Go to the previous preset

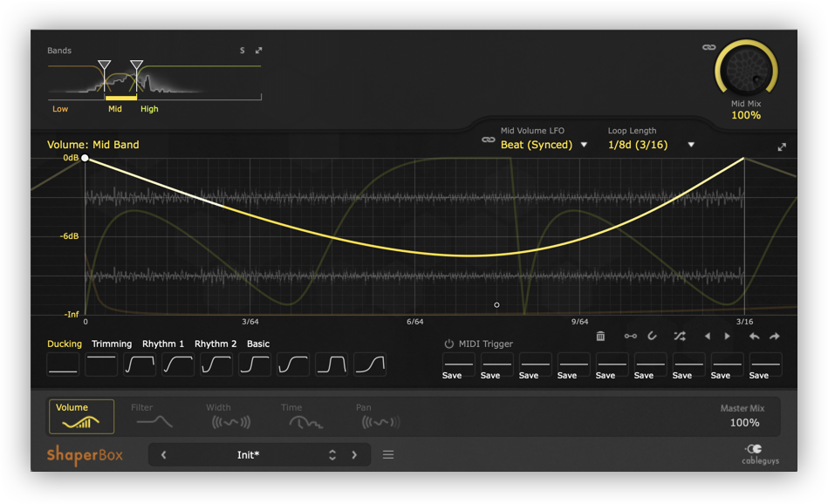(x=164, y=455)
